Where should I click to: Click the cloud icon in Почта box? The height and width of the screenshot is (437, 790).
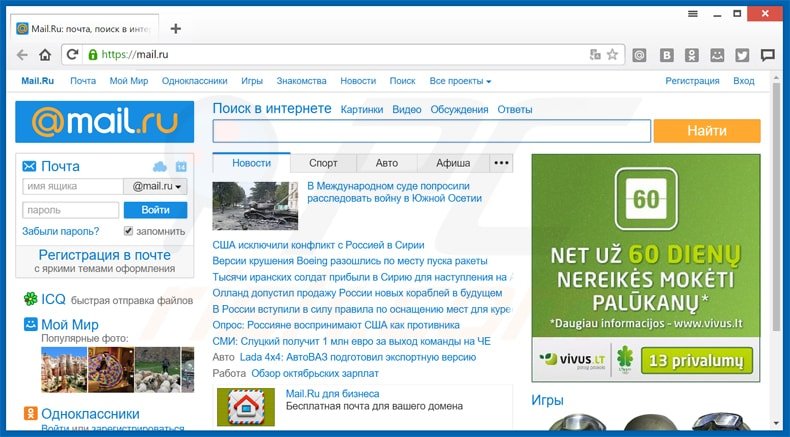point(160,166)
